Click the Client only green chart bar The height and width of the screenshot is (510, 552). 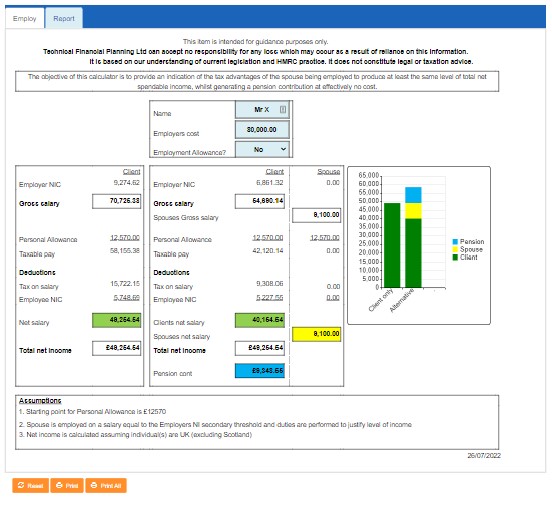tap(392, 245)
